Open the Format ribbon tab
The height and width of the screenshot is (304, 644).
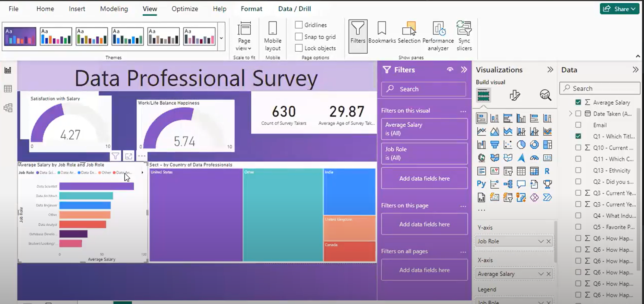click(251, 9)
